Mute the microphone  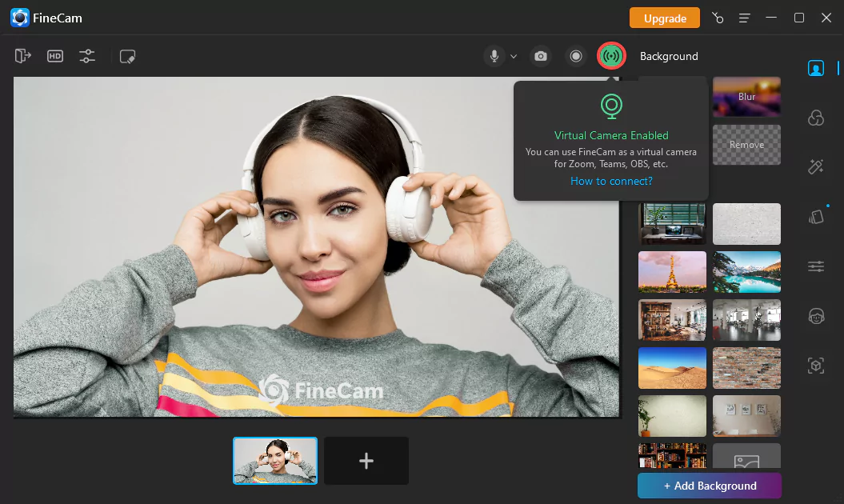pos(494,56)
